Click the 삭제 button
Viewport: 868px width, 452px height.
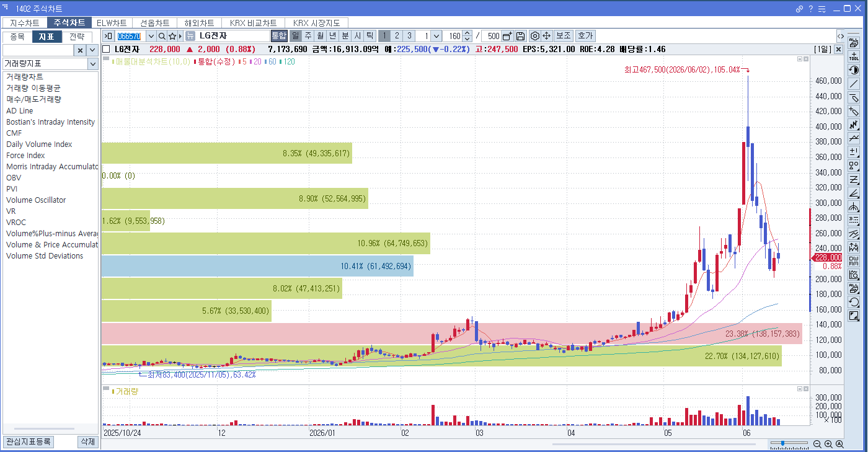(x=87, y=441)
